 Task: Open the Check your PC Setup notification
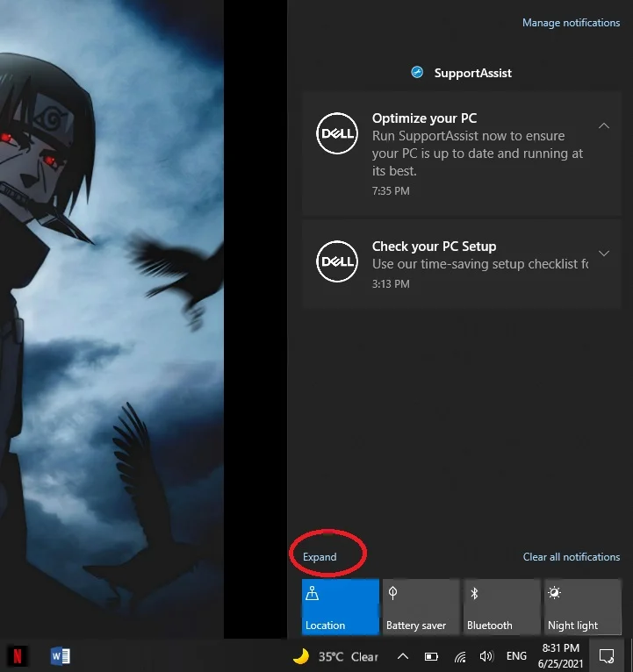[462, 264]
